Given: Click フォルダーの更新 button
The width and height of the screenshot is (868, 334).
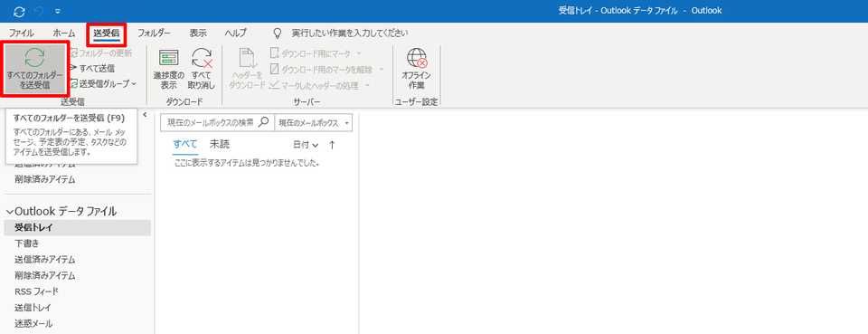Looking at the screenshot, I should [101, 53].
